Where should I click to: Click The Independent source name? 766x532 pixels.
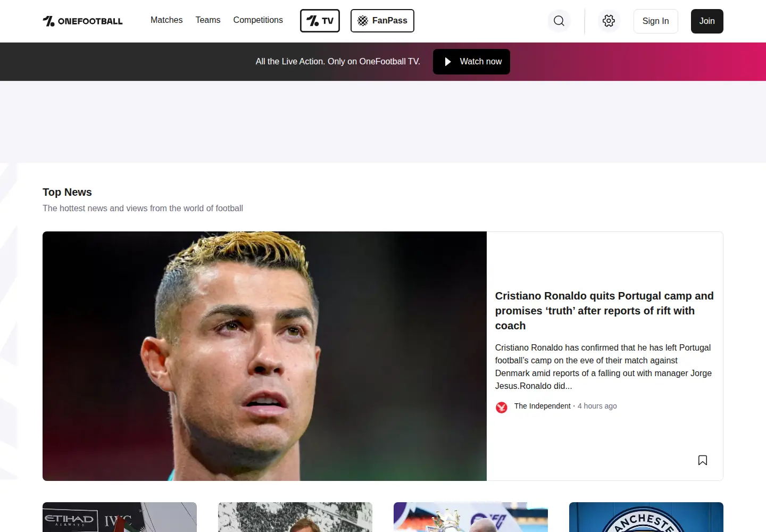click(x=542, y=406)
